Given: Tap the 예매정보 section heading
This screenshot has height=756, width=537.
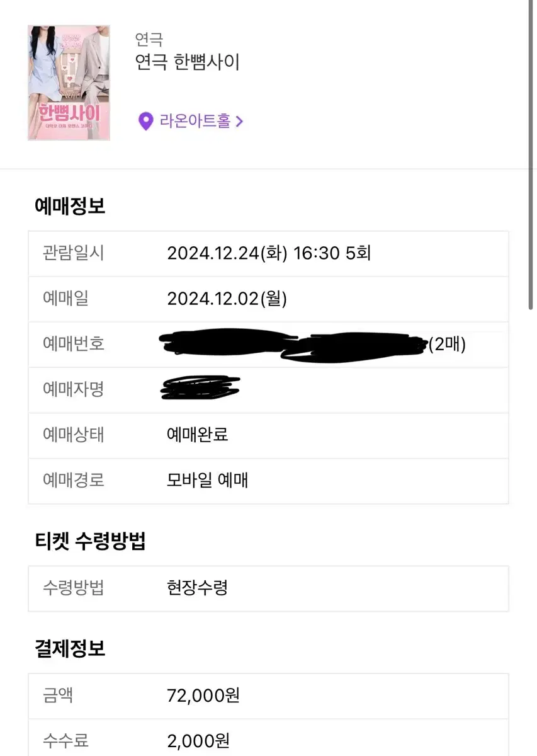Looking at the screenshot, I should (x=70, y=206).
